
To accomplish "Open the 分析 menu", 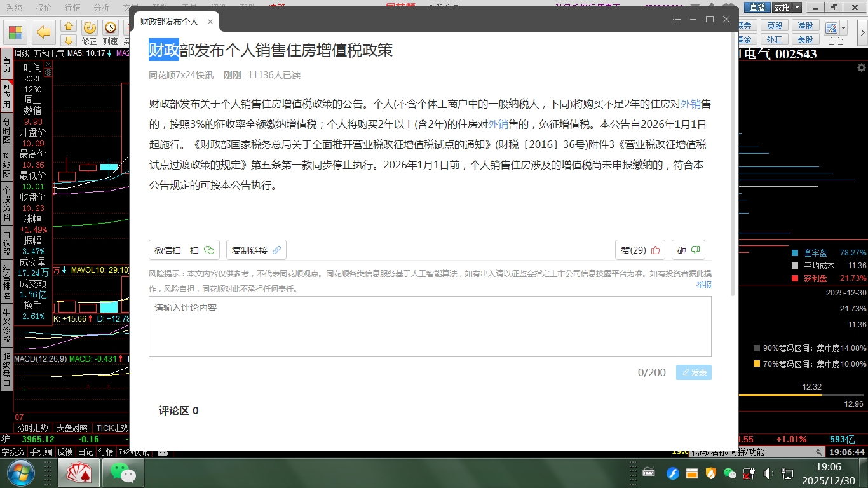I will (x=102, y=8).
